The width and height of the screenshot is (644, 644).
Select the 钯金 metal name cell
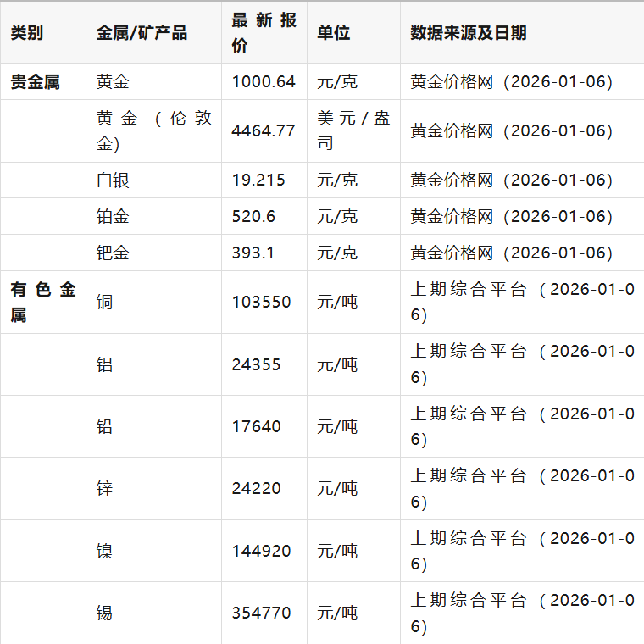tap(114, 253)
